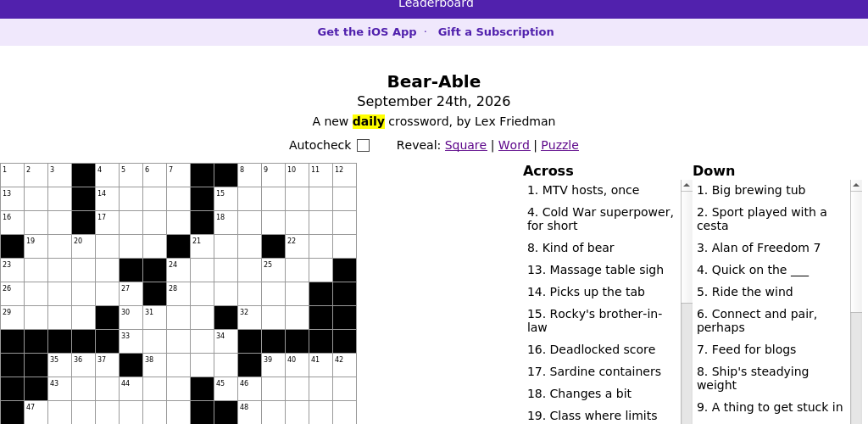Enable the Autocheck checkbox
Screen dimensions: 868x424
click(x=363, y=145)
